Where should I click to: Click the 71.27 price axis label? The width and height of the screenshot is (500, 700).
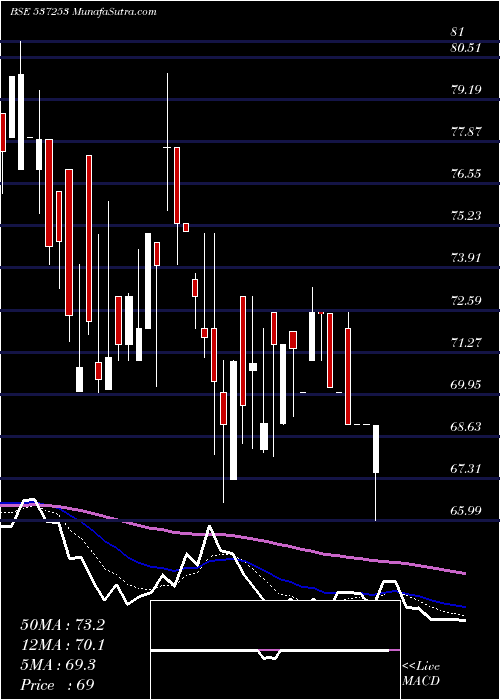[466, 342]
